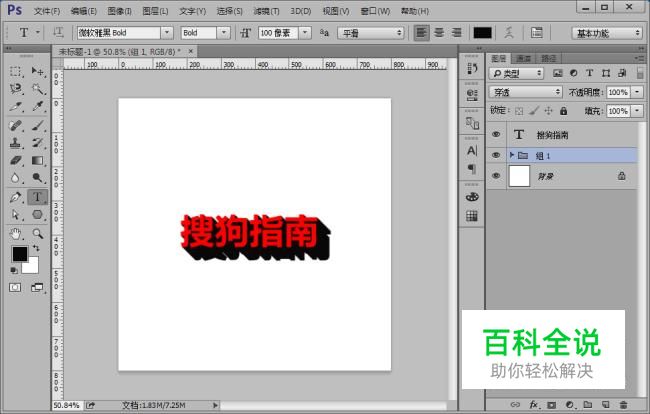Select the Shape tool
Screen dimensions: 650x414
point(38,215)
